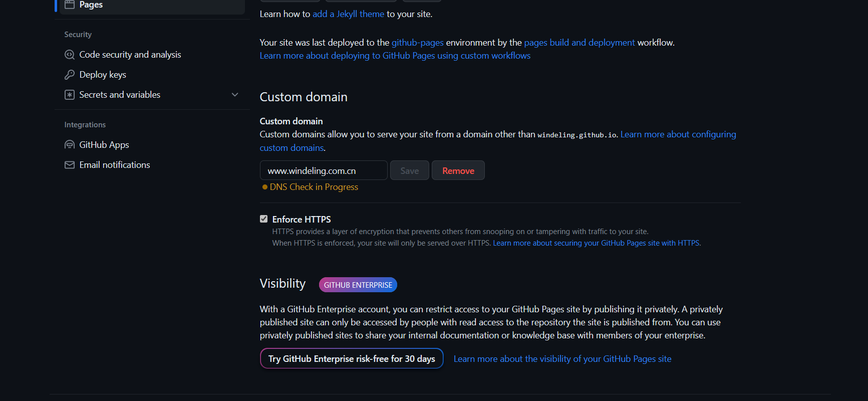Start the GitHub Enterprise 30-day trial

(352, 358)
